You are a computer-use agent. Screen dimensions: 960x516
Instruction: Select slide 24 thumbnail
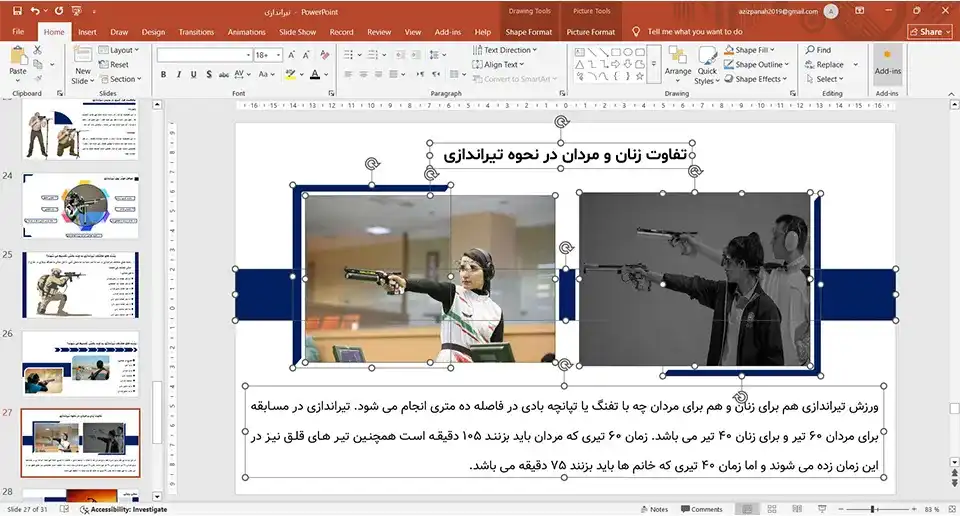[80, 206]
